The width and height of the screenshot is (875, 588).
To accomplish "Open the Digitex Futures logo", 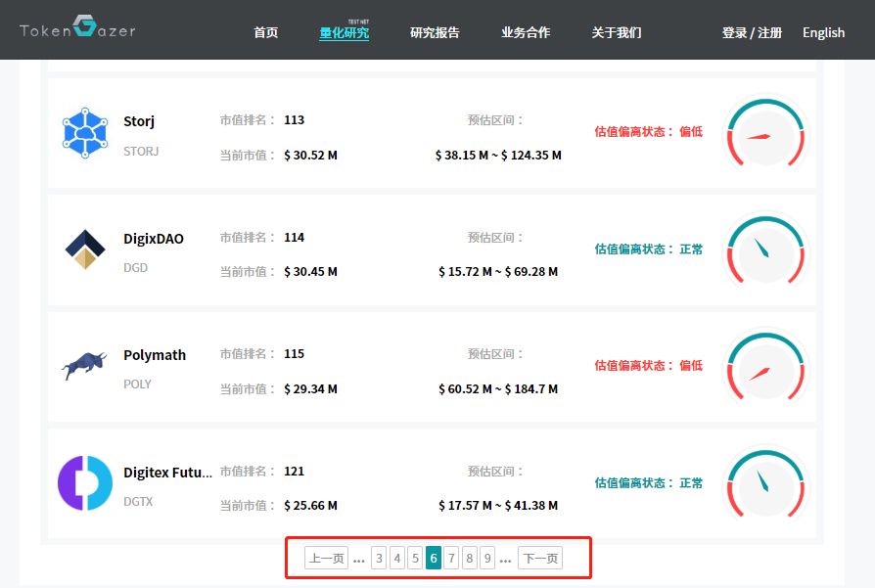I will pos(85,483).
